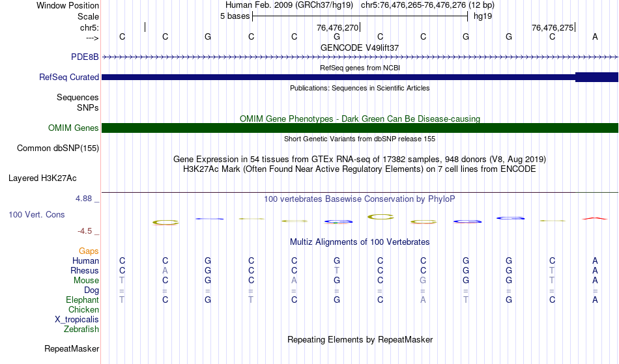Select the Zebrafish alignment row label
Image resolution: width=619 pixels, height=364 pixels.
pos(81,329)
